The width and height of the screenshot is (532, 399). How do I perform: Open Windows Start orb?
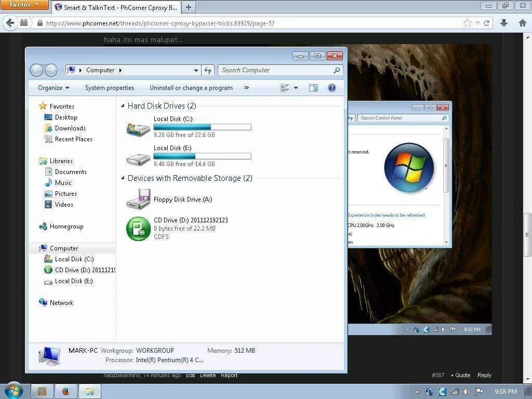click(x=14, y=391)
